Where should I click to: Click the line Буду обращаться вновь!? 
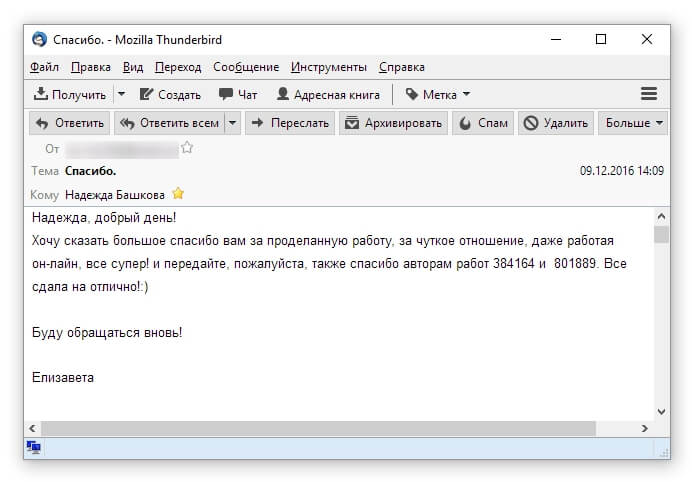[x=107, y=333]
